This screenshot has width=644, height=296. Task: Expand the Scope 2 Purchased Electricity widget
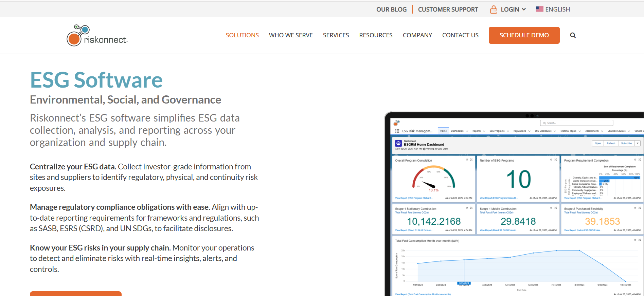640,208
